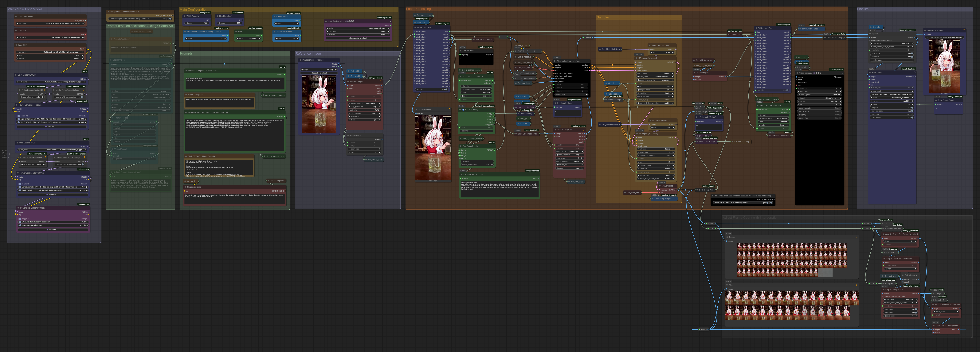Toggle fast_mode in the Uplate node
Screen dimensions: 980x352
click(x=912, y=54)
